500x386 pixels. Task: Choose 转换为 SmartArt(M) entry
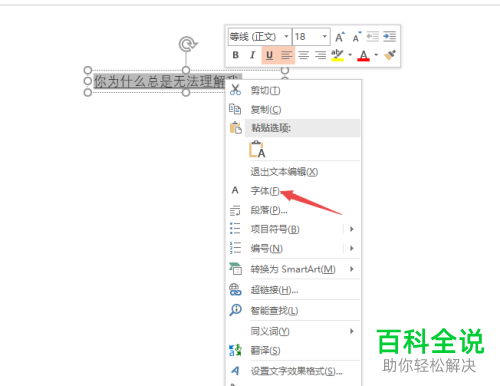pyautogui.click(x=293, y=269)
